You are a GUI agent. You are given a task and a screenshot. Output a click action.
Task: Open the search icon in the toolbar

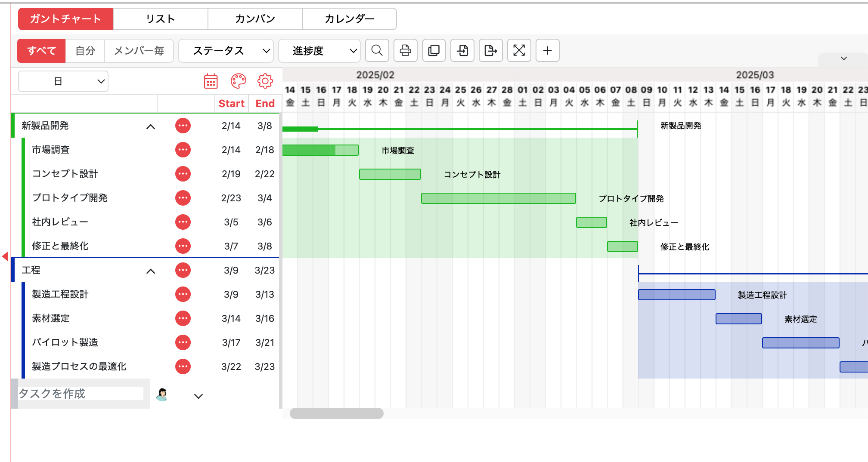377,50
